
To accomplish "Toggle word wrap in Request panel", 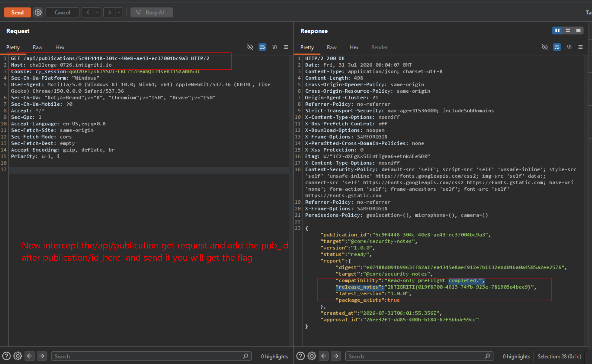I will click(262, 47).
